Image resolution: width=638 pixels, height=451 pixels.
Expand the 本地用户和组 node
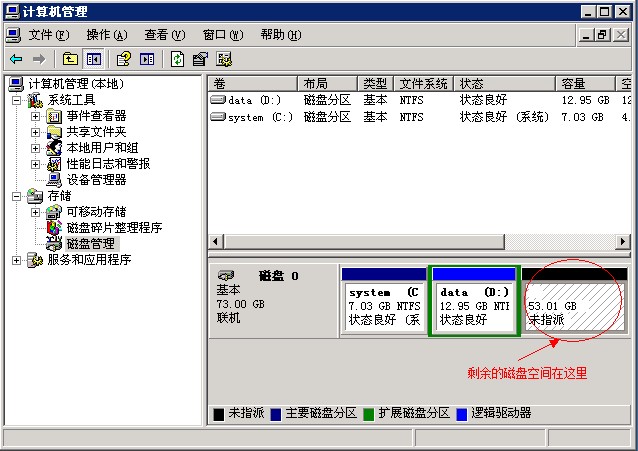tap(36, 148)
